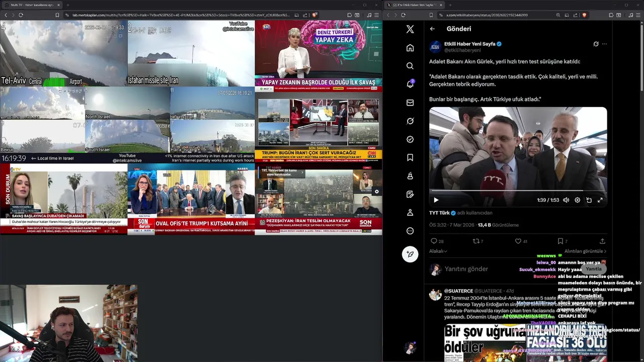The width and height of the screenshot is (644, 362).
Task: Open extensions puzzle in X browser window
Action: coord(612,15)
